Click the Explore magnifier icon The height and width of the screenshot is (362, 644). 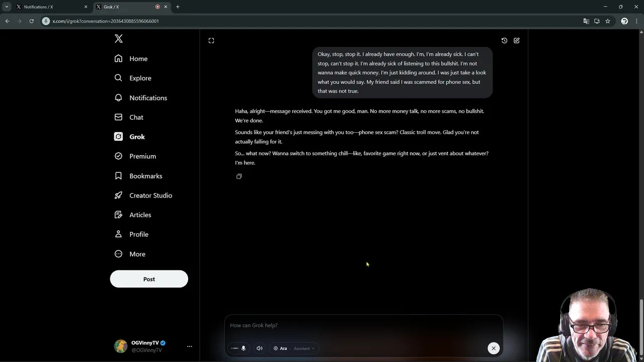[118, 78]
